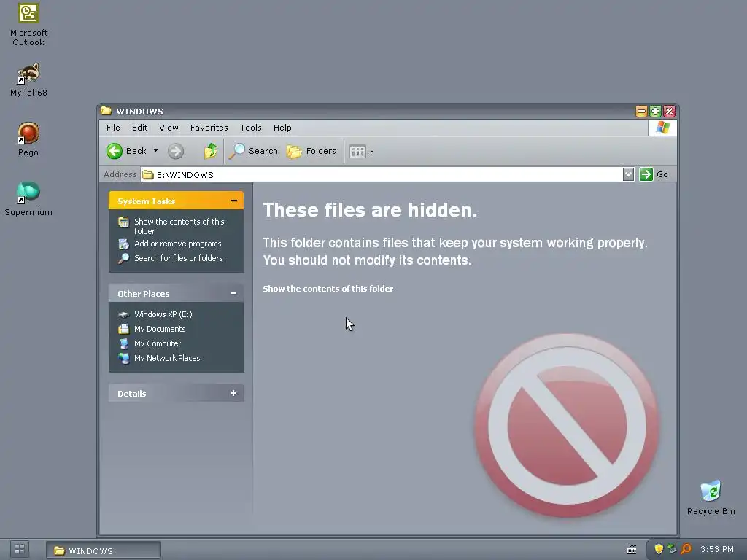
Task: Open Back history dropdown arrow
Action: (155, 151)
